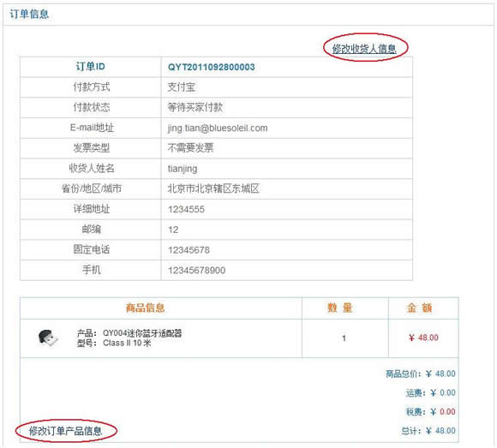Click the Class II 10米 model text
The width and height of the screenshot is (497, 448).
point(127,343)
